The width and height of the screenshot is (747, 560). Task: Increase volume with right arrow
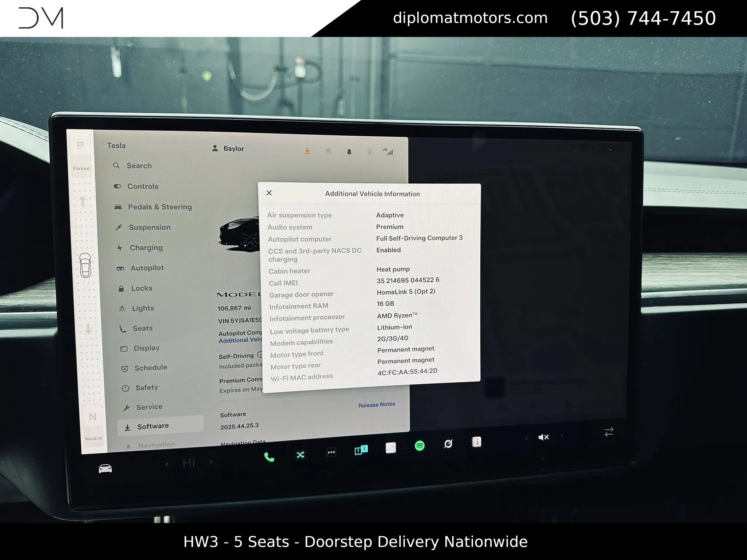562,435
